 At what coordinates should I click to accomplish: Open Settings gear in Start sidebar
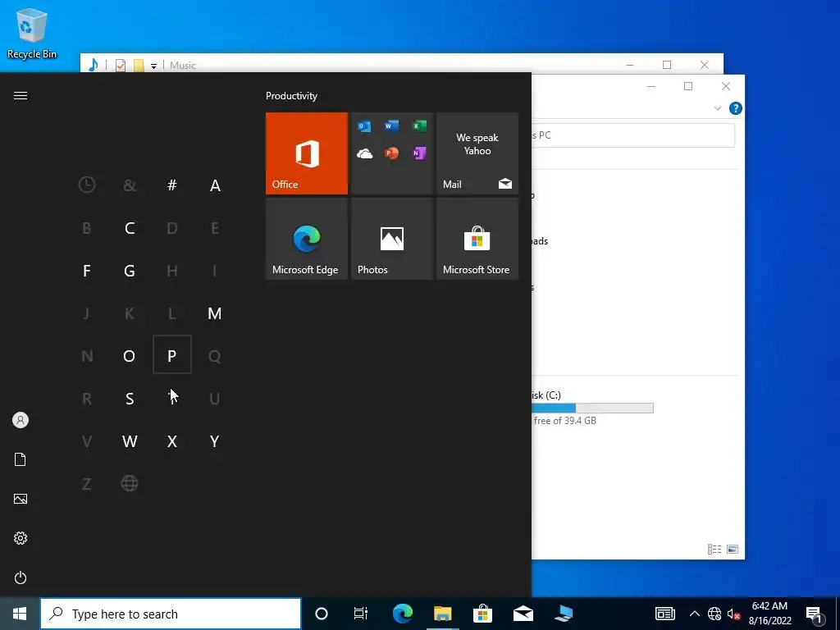pos(21,538)
